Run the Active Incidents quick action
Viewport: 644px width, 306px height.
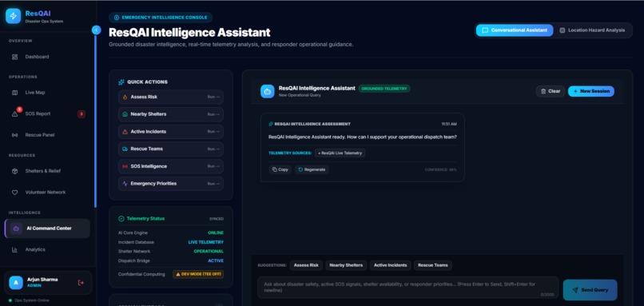[x=171, y=132]
